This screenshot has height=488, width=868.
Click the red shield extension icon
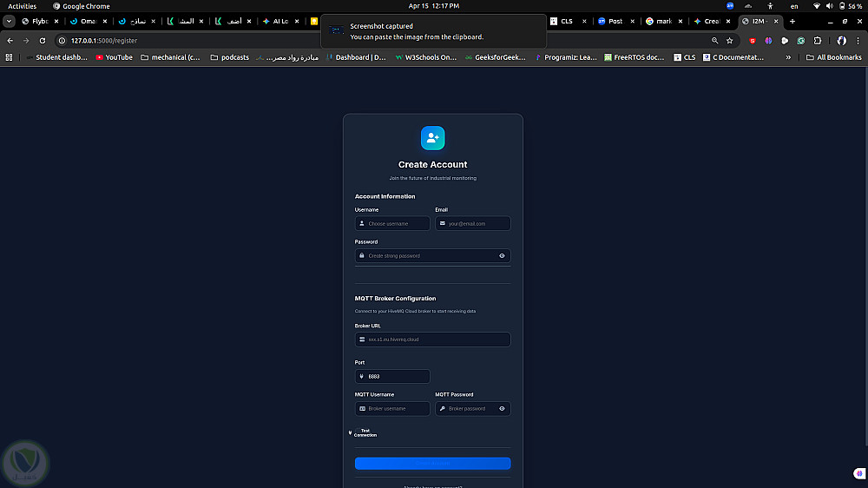tap(753, 41)
